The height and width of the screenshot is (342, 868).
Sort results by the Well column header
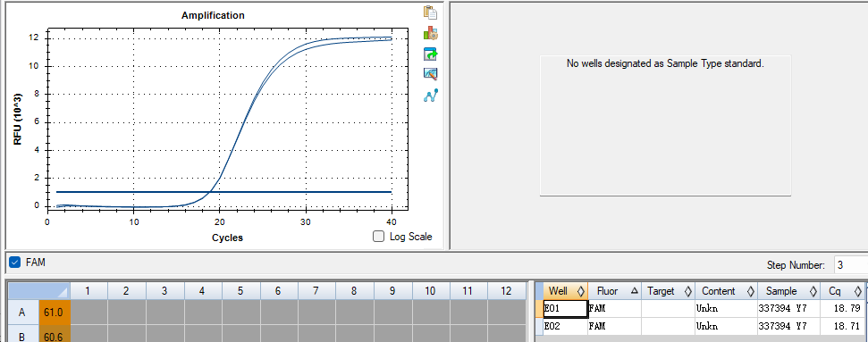click(565, 290)
